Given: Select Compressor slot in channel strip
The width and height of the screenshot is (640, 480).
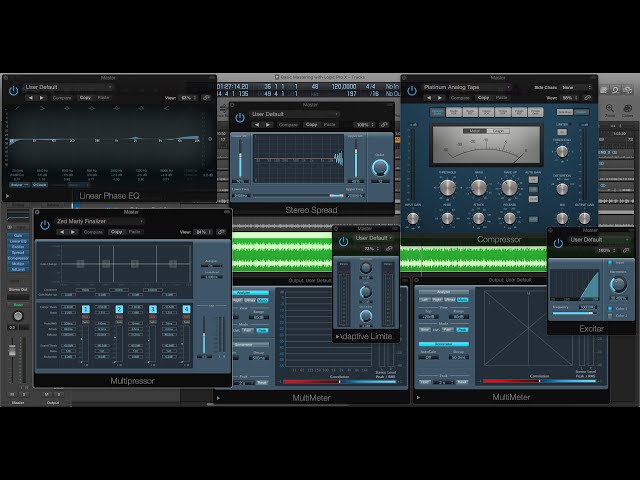Looking at the screenshot, I should click(x=18, y=258).
